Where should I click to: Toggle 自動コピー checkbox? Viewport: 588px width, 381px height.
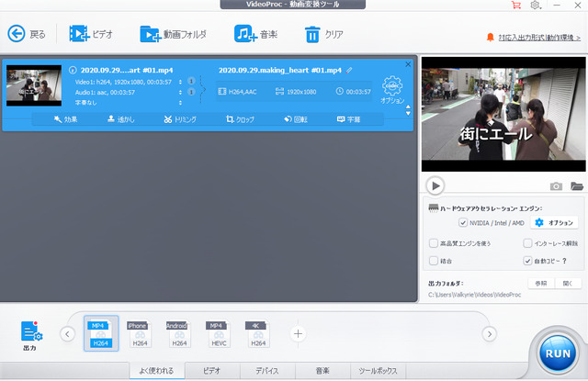coord(527,261)
